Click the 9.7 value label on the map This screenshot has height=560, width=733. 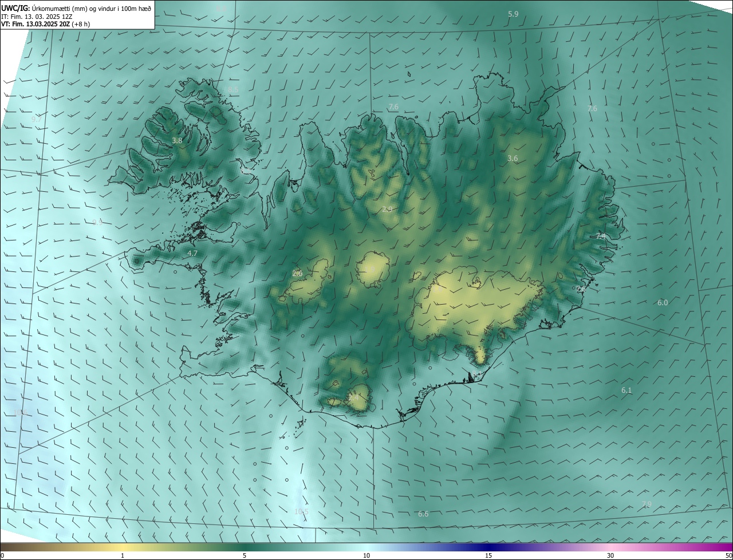(36, 120)
